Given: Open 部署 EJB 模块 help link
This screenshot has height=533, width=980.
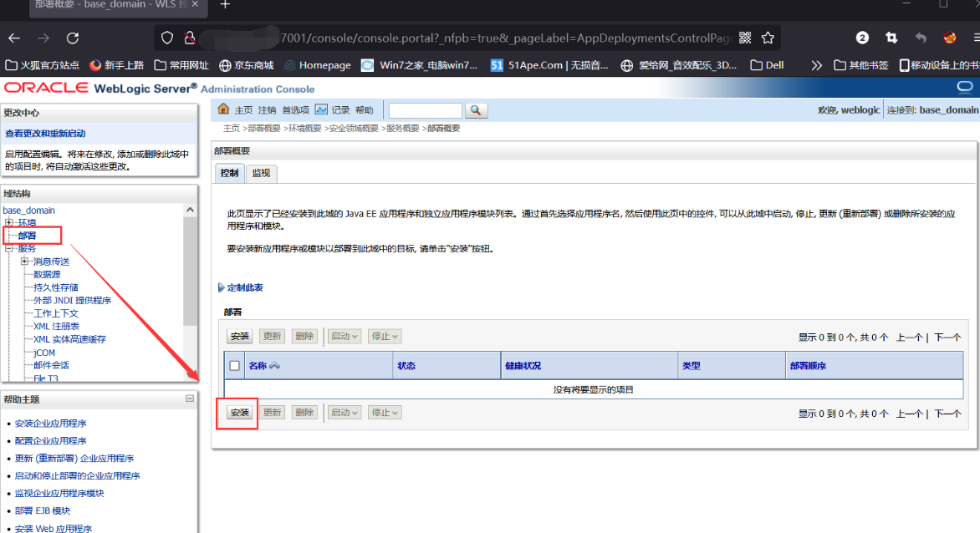Looking at the screenshot, I should (x=43, y=510).
